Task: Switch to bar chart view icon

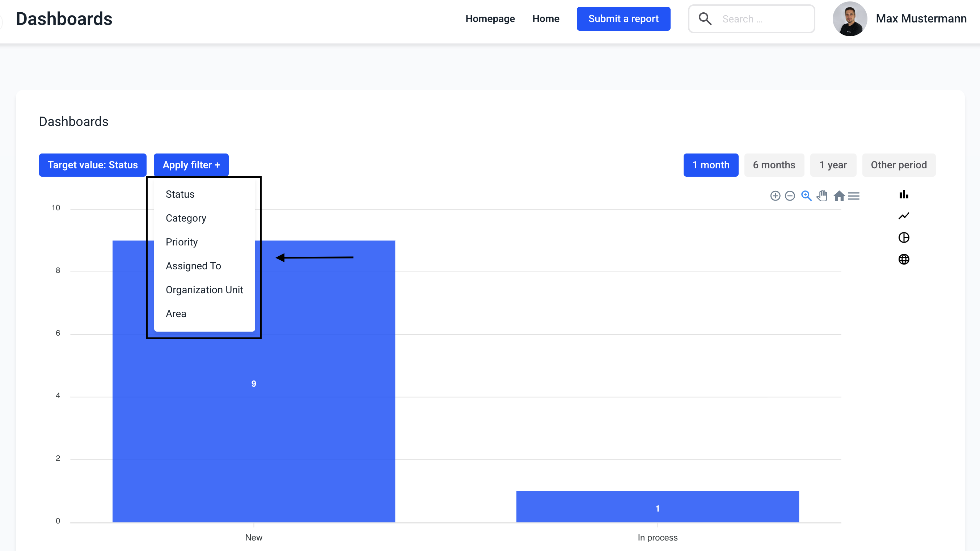Action: [904, 194]
